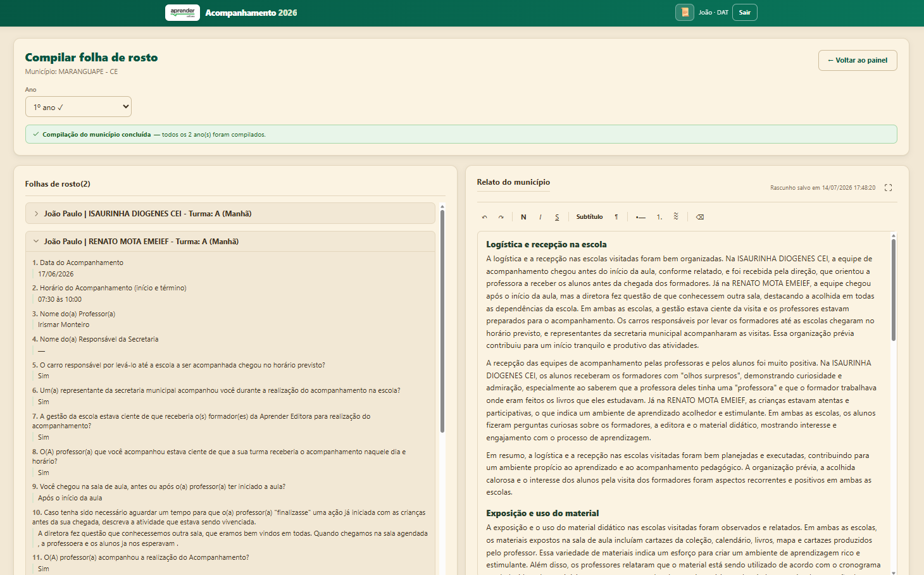Expand the ISAURINHA DIOGENES CEI folha de rosto
Image resolution: width=924 pixels, height=575 pixels.
[x=230, y=214]
